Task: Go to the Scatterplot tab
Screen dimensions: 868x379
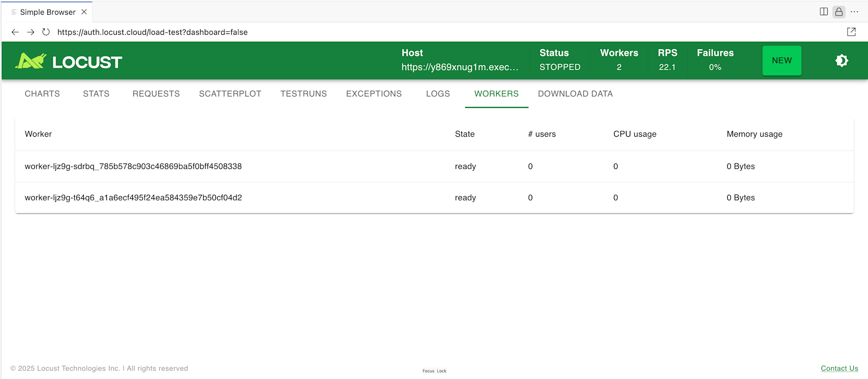Action: pos(230,94)
